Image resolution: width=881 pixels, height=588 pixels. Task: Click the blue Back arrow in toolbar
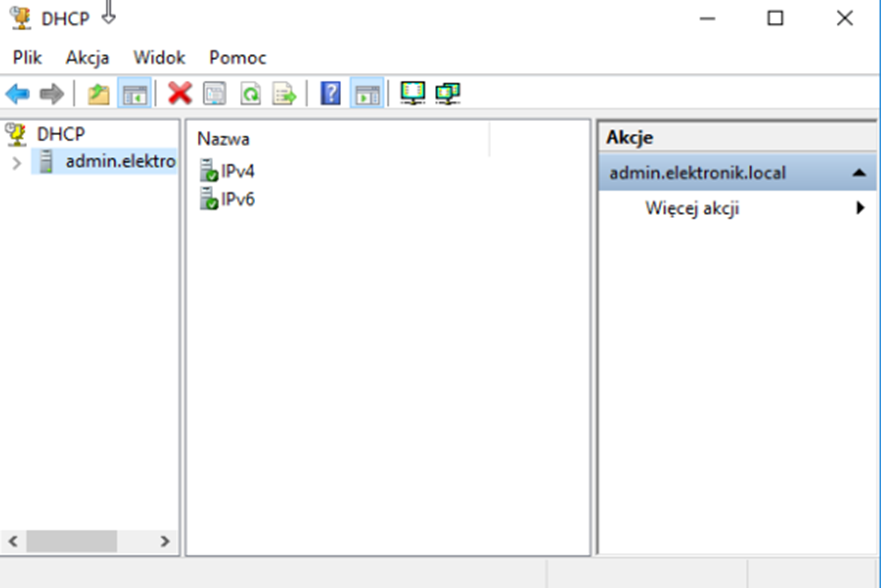[17, 94]
